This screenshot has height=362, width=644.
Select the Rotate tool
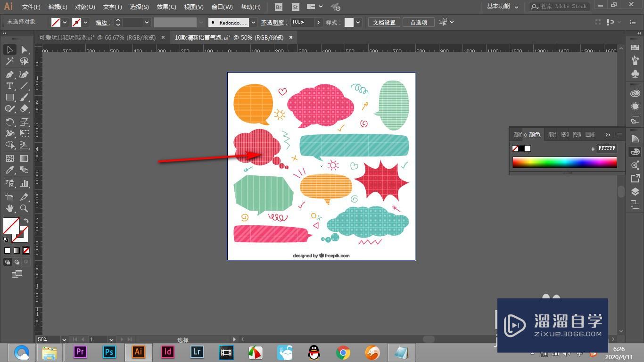click(9, 122)
